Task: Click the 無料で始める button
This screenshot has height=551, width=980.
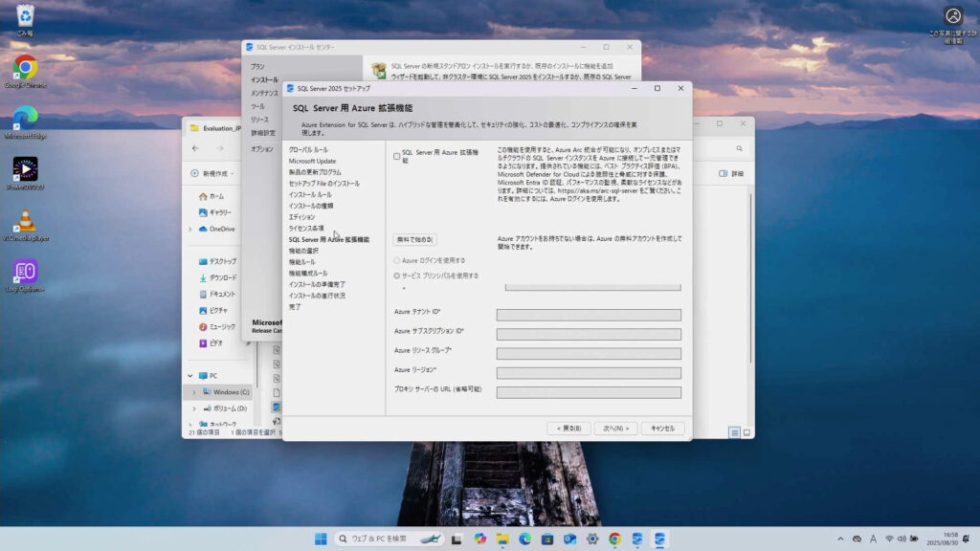Action: [415, 239]
